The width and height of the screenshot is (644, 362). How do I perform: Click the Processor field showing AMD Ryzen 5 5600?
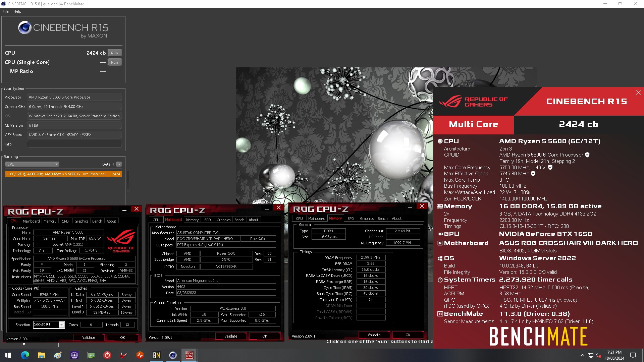74,97
